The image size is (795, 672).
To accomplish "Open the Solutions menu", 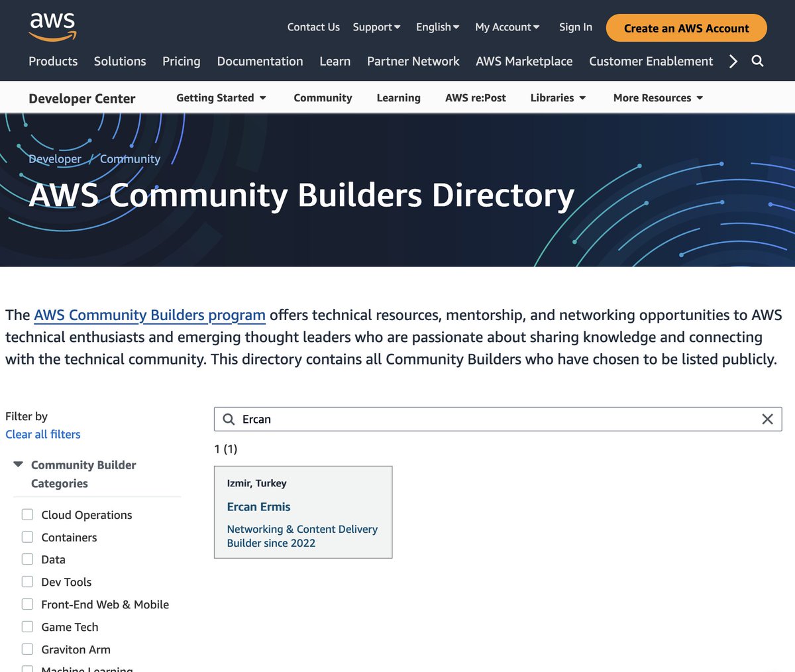I will coord(120,61).
